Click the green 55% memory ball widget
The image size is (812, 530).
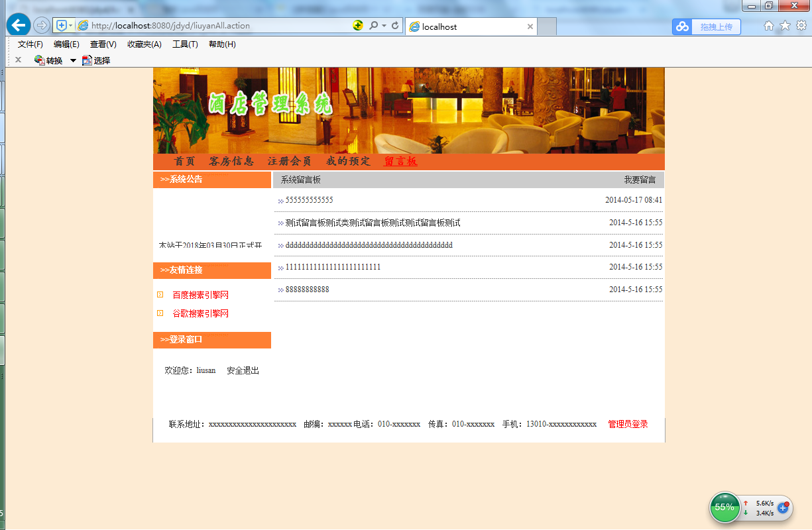[725, 507]
